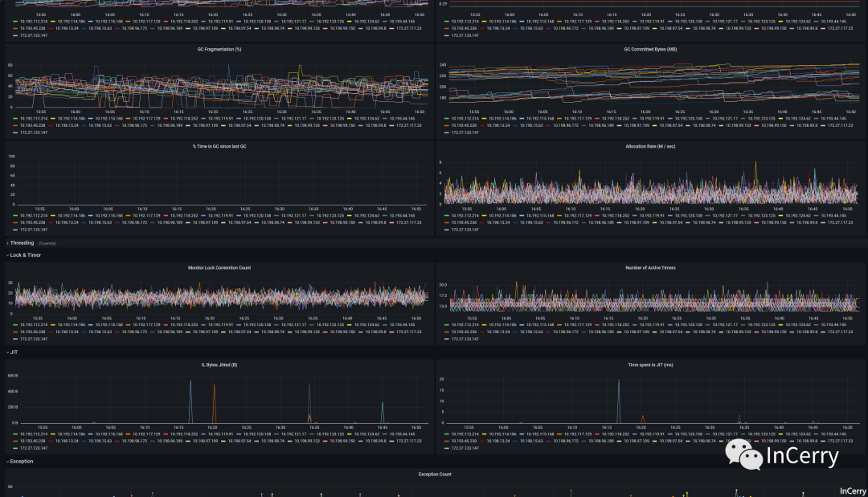Click green swatch of 10.192.112.214 in Active Timers legend
Viewport: 868px width, 497px height.
(x=448, y=325)
